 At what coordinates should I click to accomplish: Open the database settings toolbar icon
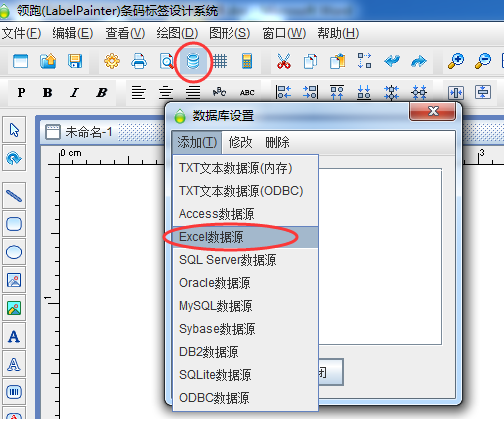[x=193, y=61]
